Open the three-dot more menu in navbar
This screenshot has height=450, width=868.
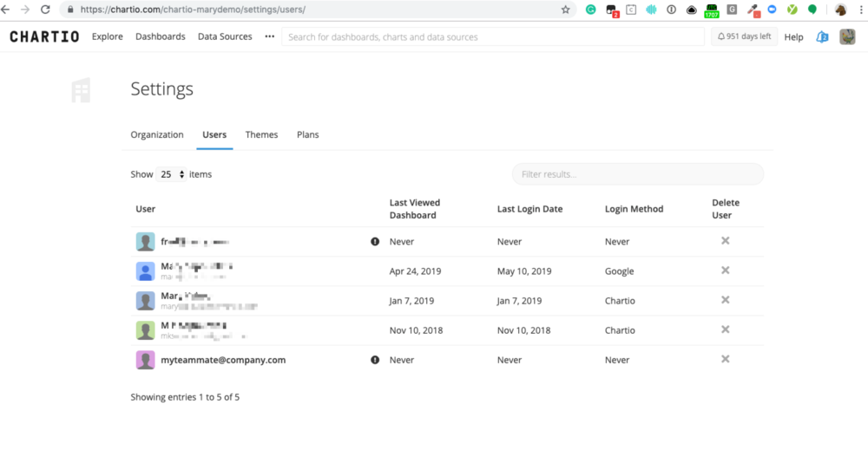[x=270, y=36]
